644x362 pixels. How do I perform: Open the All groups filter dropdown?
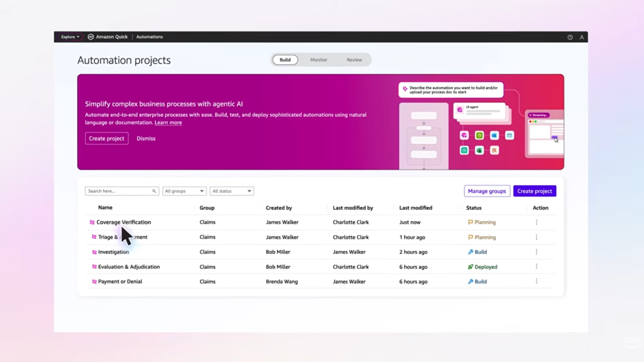coord(184,191)
